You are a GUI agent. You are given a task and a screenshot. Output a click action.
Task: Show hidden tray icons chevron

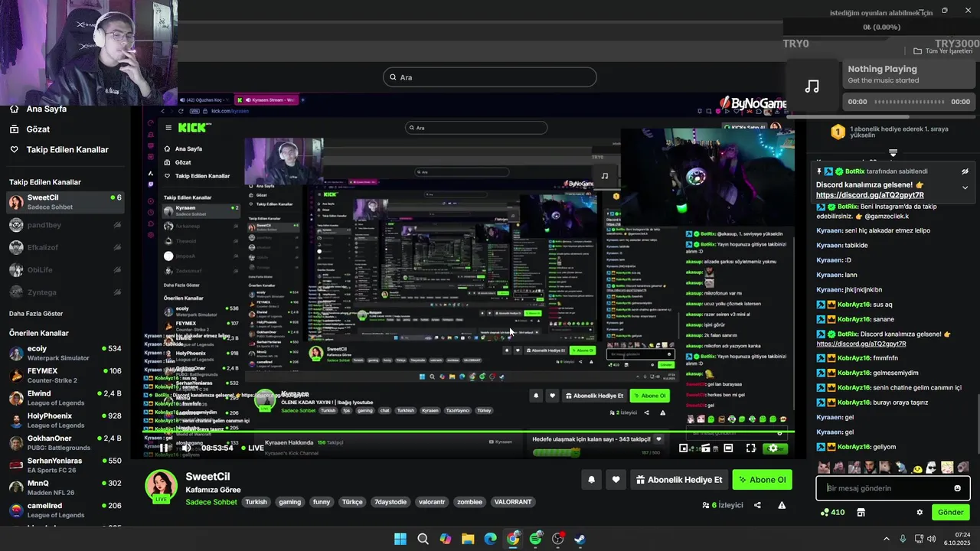coord(887,539)
